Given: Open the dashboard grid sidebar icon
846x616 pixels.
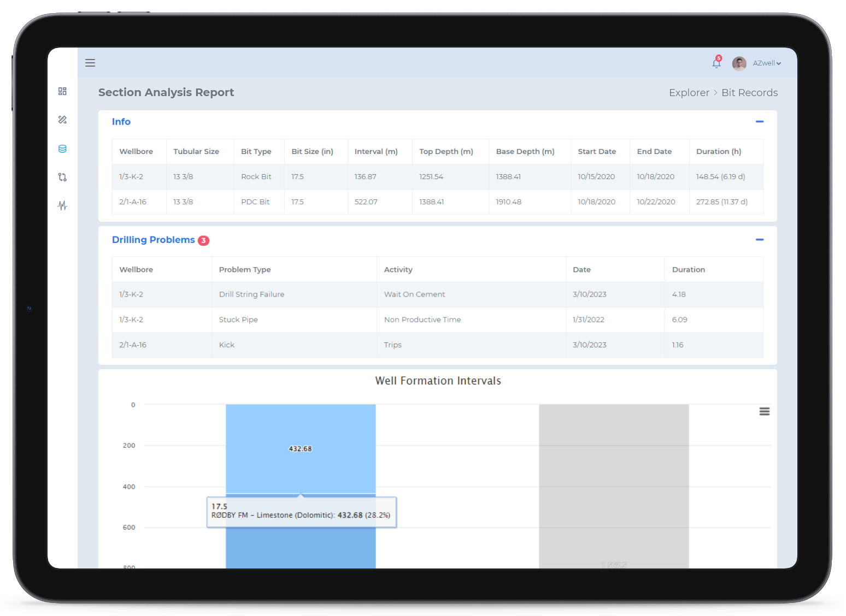Looking at the screenshot, I should coord(62,91).
